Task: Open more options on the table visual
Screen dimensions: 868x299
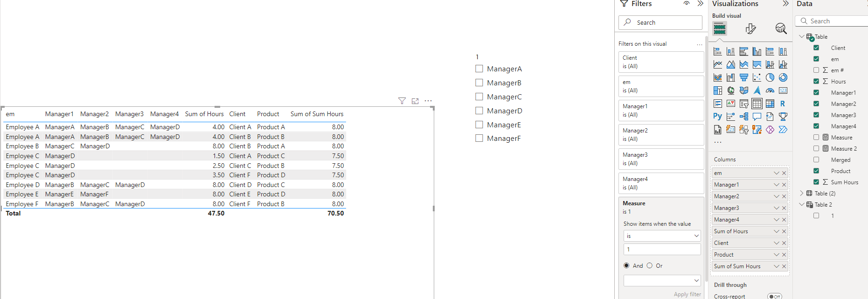Action: 428,101
